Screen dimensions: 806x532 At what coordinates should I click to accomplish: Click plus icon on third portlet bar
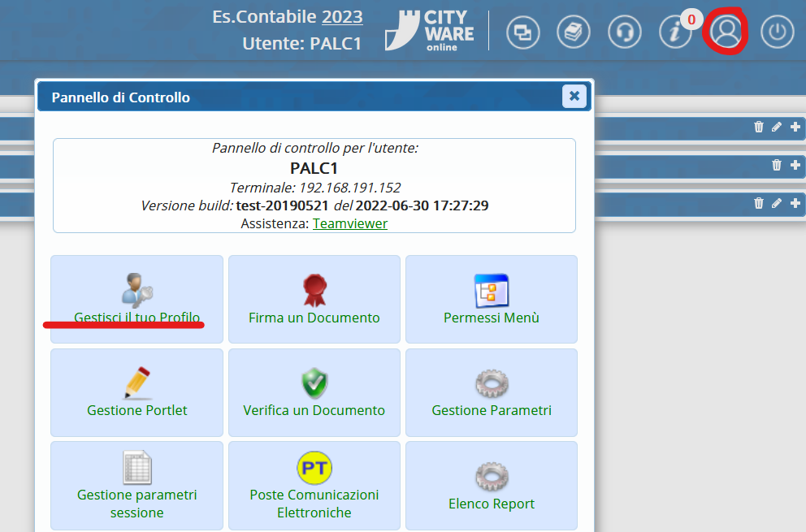[795, 203]
